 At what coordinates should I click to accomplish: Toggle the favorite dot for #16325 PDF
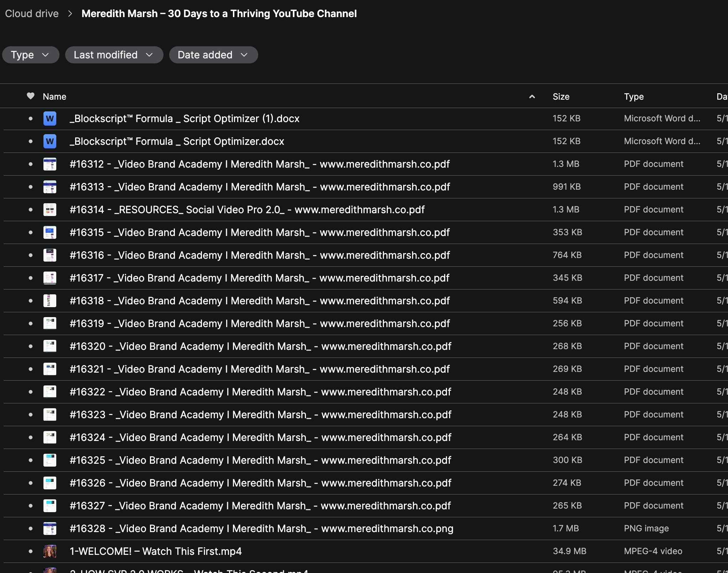(x=31, y=460)
